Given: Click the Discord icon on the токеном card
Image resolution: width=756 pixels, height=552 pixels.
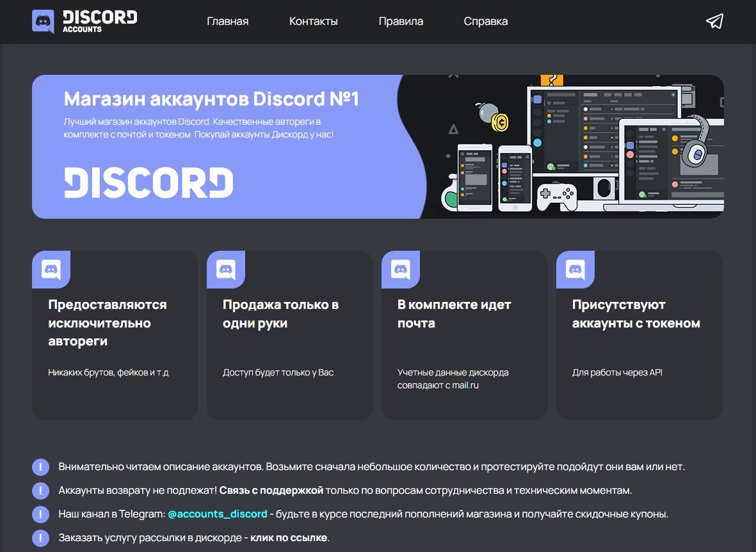Looking at the screenshot, I should click(575, 269).
